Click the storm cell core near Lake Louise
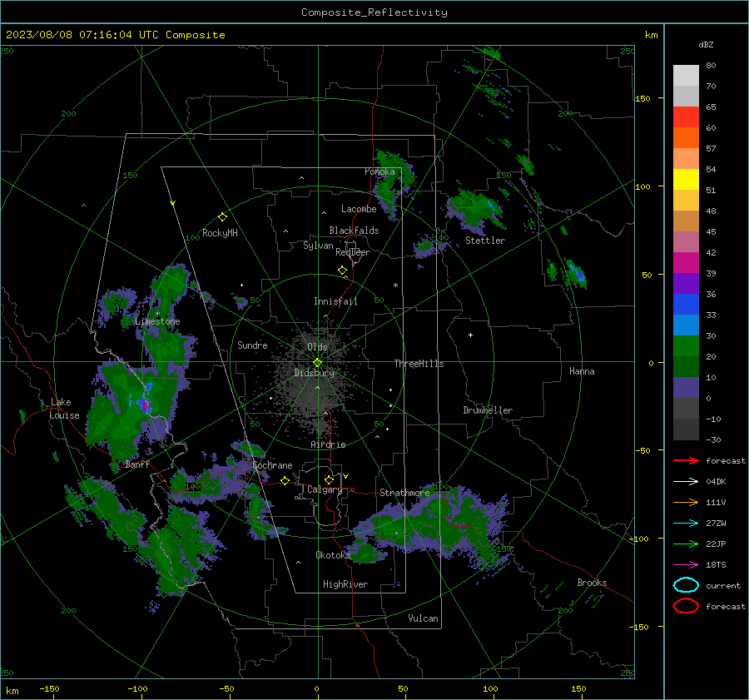The width and height of the screenshot is (749, 700). click(x=144, y=405)
